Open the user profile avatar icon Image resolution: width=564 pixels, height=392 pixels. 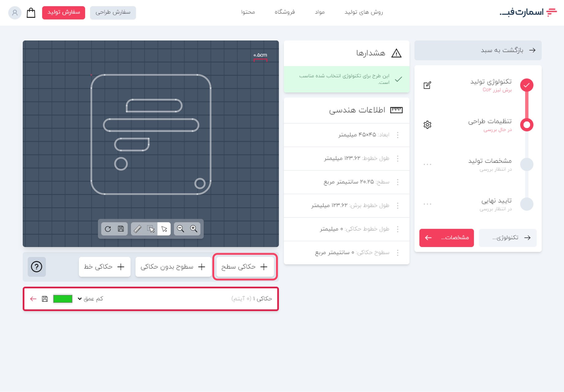tap(15, 13)
